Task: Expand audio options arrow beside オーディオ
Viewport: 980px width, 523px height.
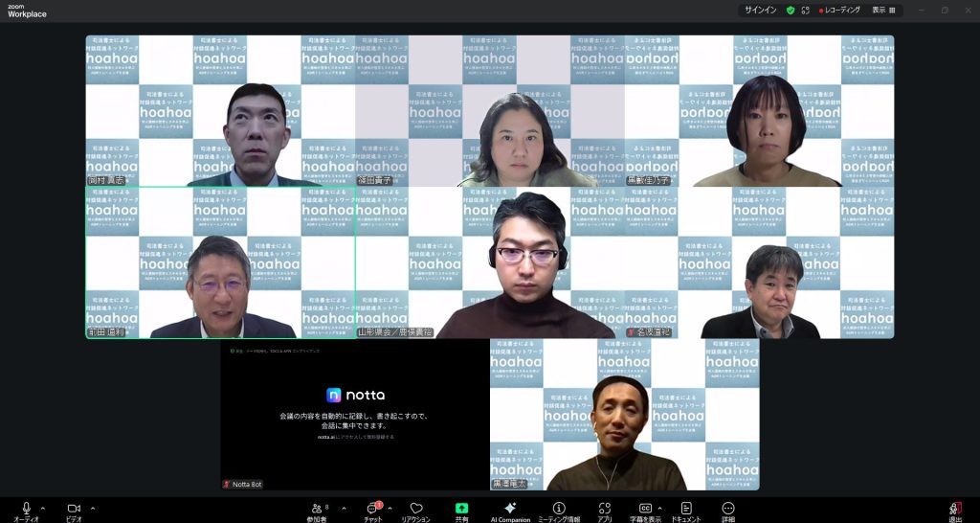Action: (x=43, y=508)
